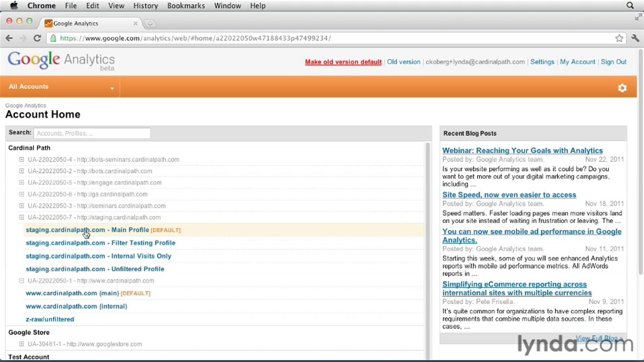This screenshot has width=644, height=362.
Task: Click Make old version default link
Action: [x=343, y=62]
